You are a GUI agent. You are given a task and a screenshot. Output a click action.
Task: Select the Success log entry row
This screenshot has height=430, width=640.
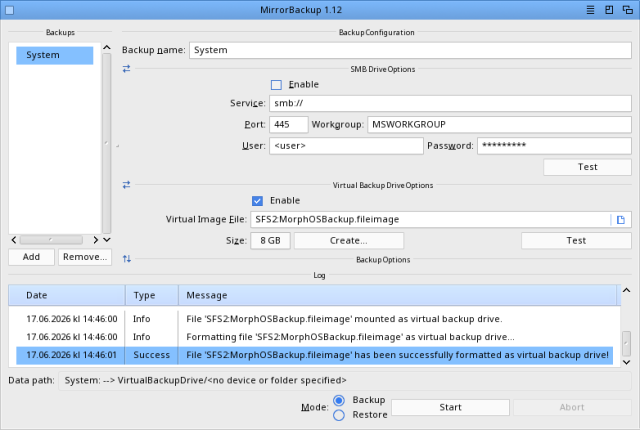click(314, 355)
